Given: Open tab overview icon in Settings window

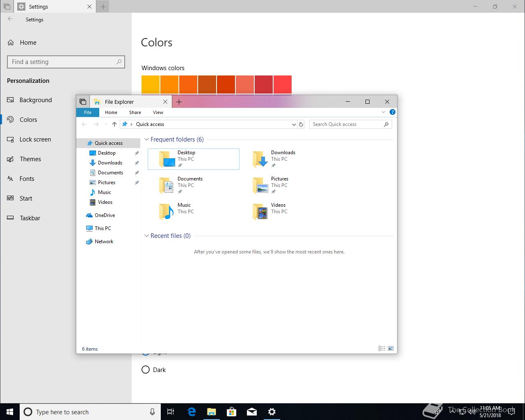Looking at the screenshot, I should point(7,7).
